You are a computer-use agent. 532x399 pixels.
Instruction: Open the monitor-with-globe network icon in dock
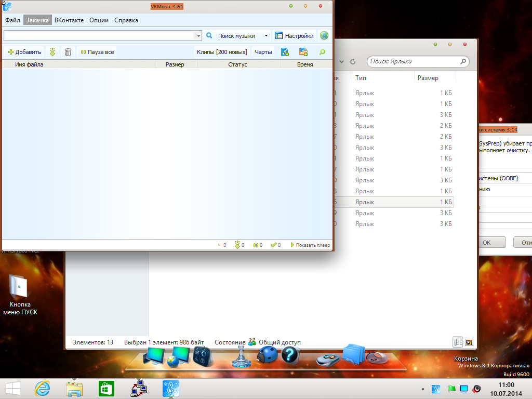click(179, 357)
